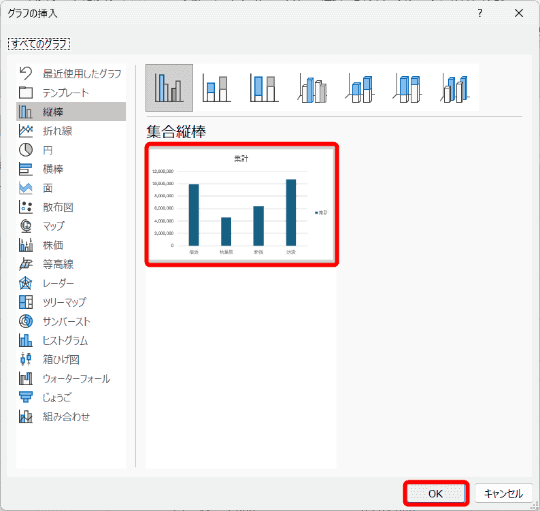The width and height of the screenshot is (540, 511).
Task: Click the OK button
Action: (x=436, y=493)
